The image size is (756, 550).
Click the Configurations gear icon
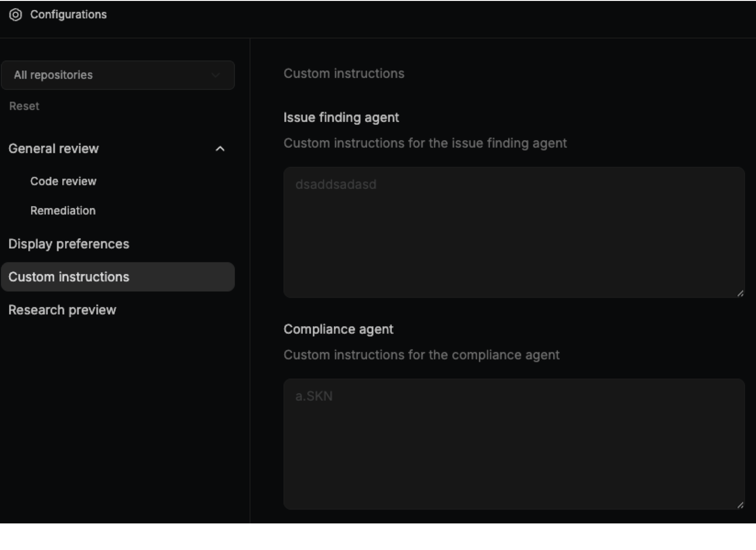(x=16, y=15)
